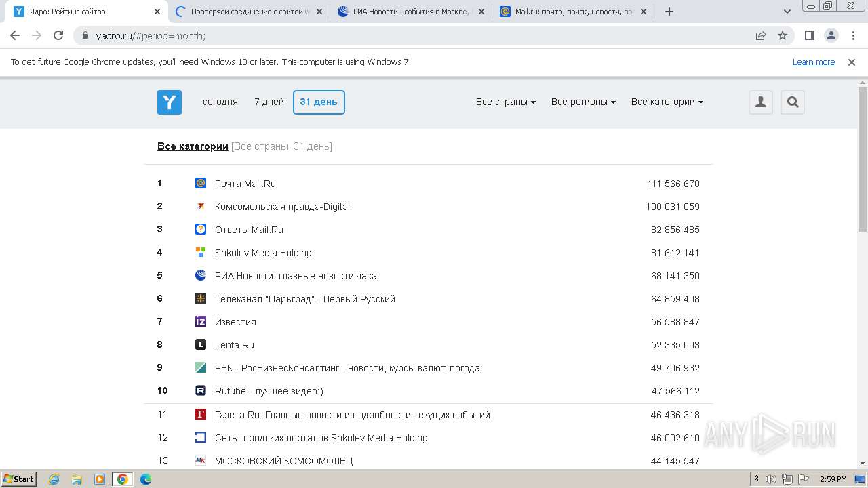Click the first Shkulev Media Holding favicon

pyautogui.click(x=201, y=252)
